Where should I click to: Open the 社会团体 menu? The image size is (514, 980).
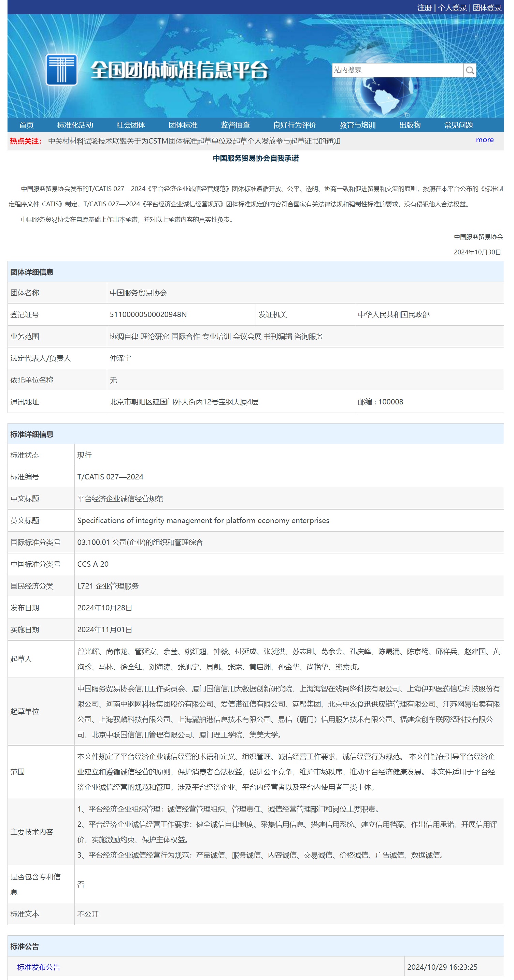[x=131, y=125]
